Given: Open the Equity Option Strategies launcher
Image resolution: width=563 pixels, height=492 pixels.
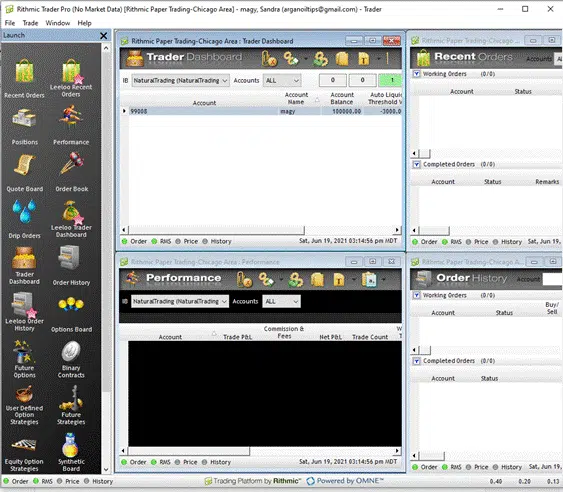Looking at the screenshot, I should [24, 454].
